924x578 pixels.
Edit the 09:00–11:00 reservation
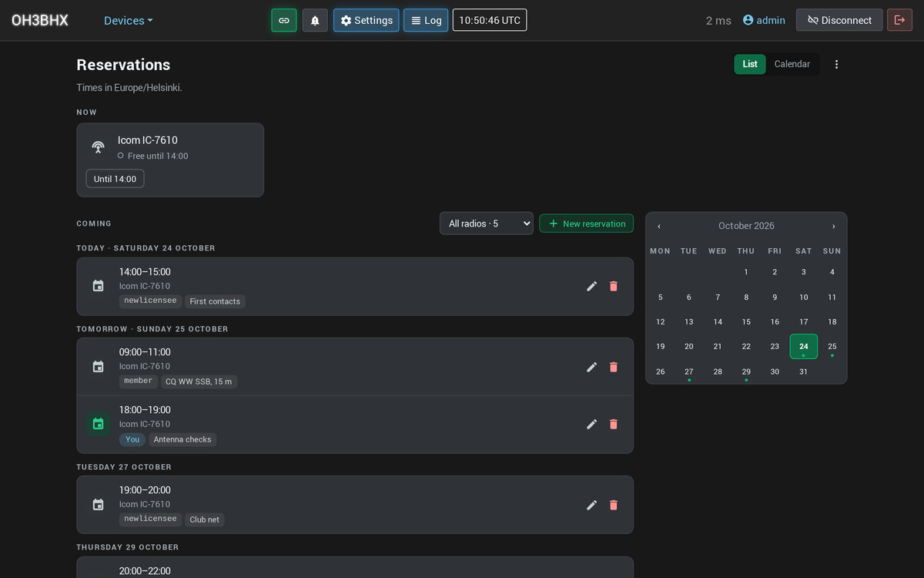pyautogui.click(x=591, y=367)
